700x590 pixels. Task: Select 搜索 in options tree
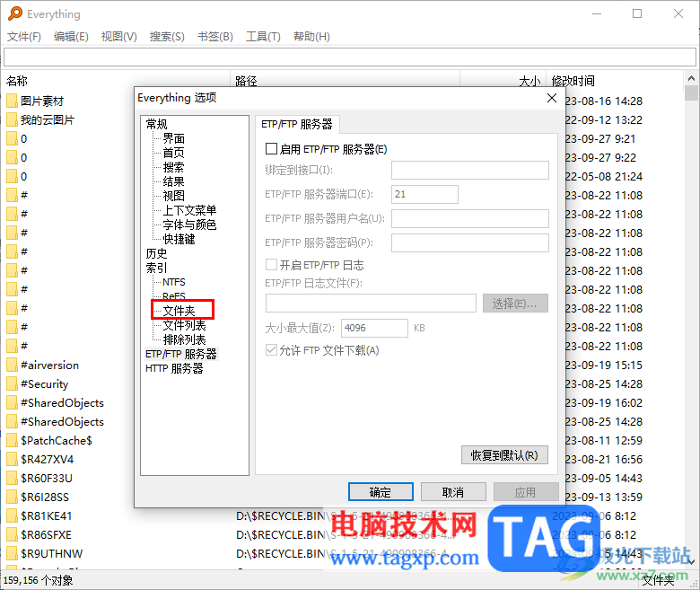(174, 167)
